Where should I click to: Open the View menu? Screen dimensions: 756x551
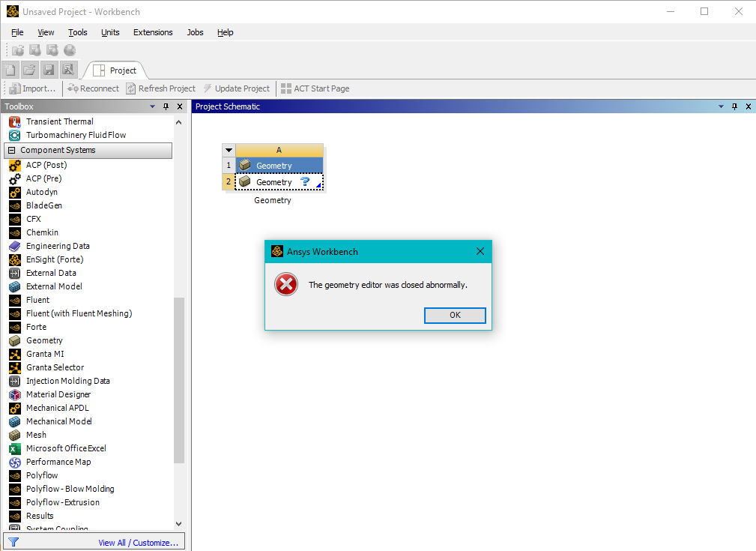tap(46, 32)
